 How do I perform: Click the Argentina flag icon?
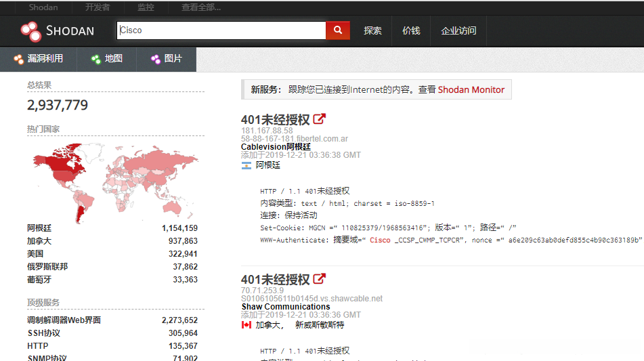click(x=246, y=165)
